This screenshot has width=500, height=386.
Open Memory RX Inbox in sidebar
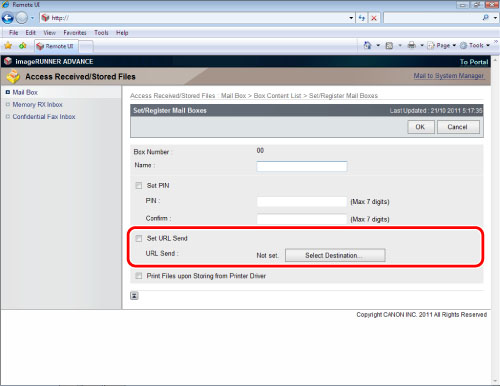(37, 105)
